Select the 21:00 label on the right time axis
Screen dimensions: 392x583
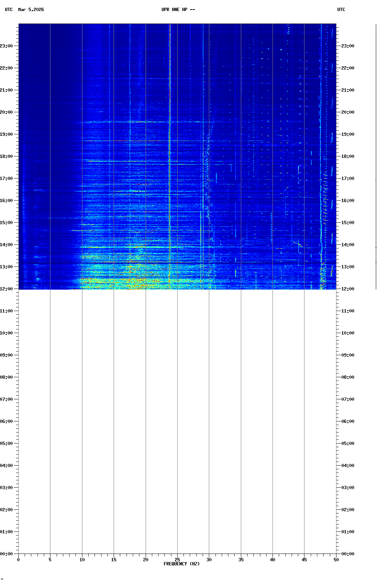click(x=348, y=90)
